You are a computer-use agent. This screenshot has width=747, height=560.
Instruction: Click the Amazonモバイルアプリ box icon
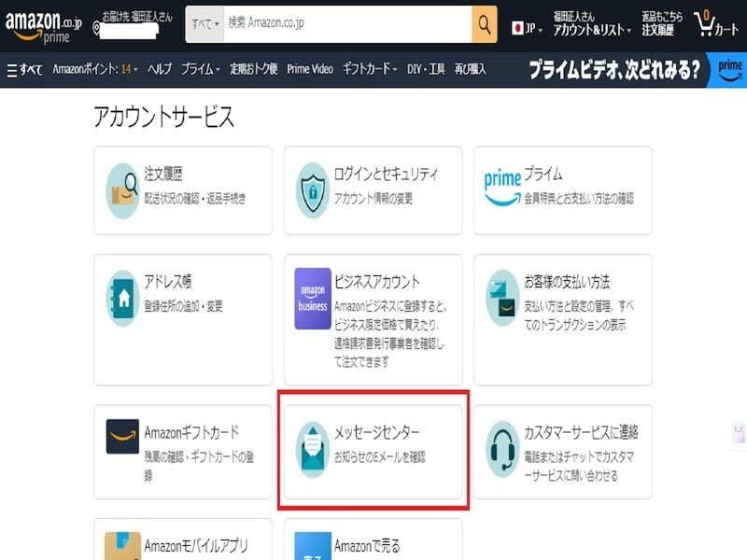tap(122, 546)
